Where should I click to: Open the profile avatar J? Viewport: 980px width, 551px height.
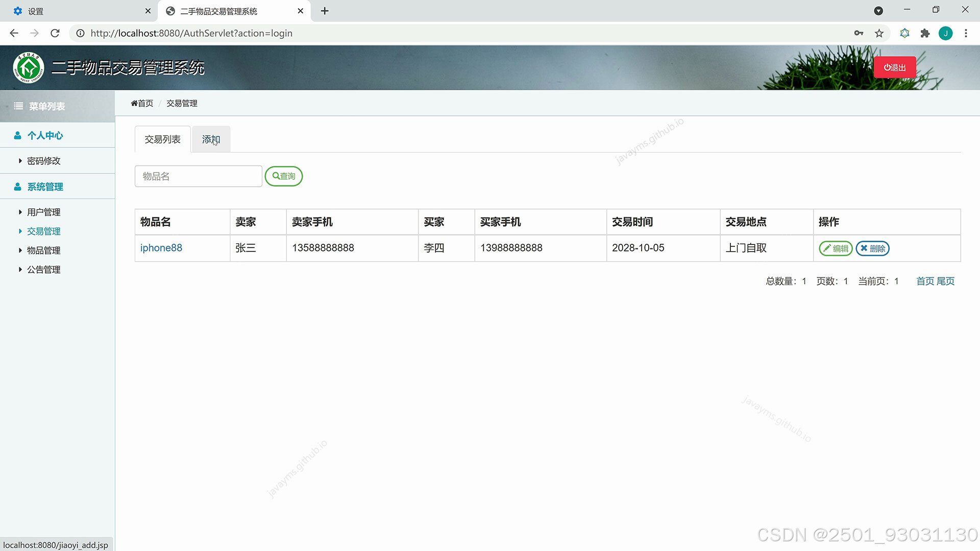pos(945,33)
